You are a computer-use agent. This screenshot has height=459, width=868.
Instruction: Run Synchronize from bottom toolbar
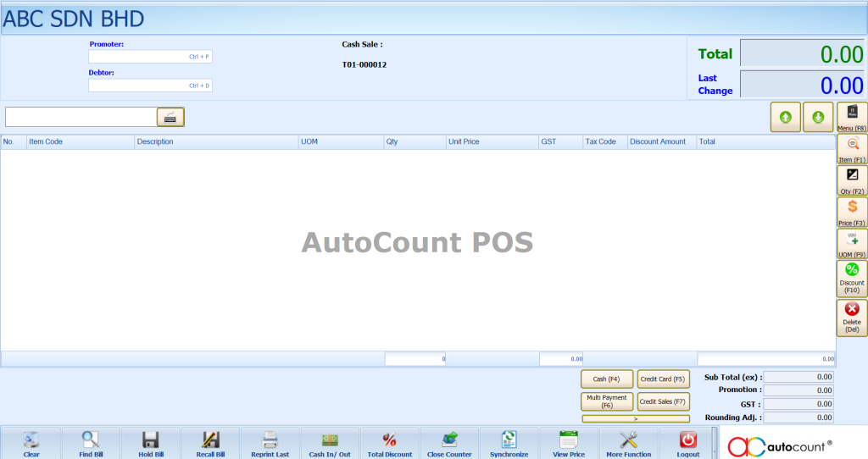click(509, 442)
